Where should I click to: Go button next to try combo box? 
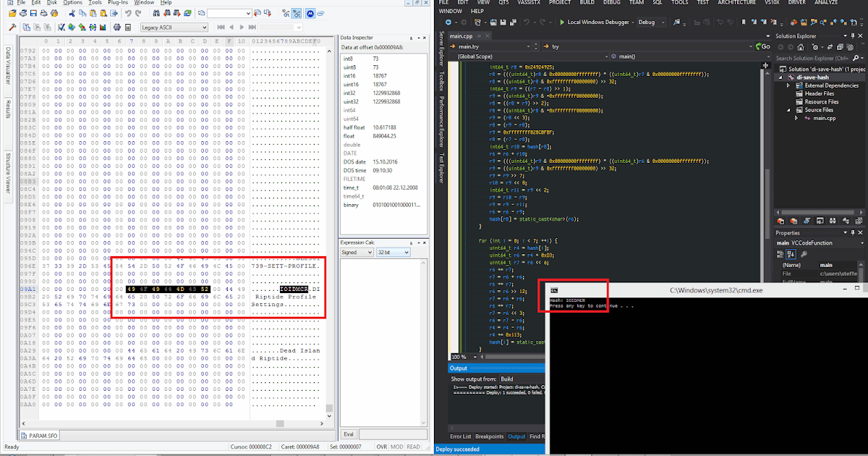point(762,46)
